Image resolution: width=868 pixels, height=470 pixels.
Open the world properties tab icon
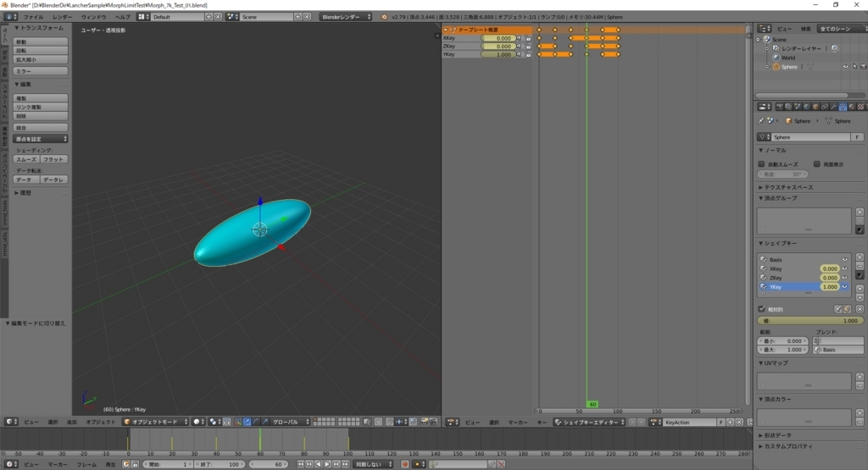[x=807, y=107]
